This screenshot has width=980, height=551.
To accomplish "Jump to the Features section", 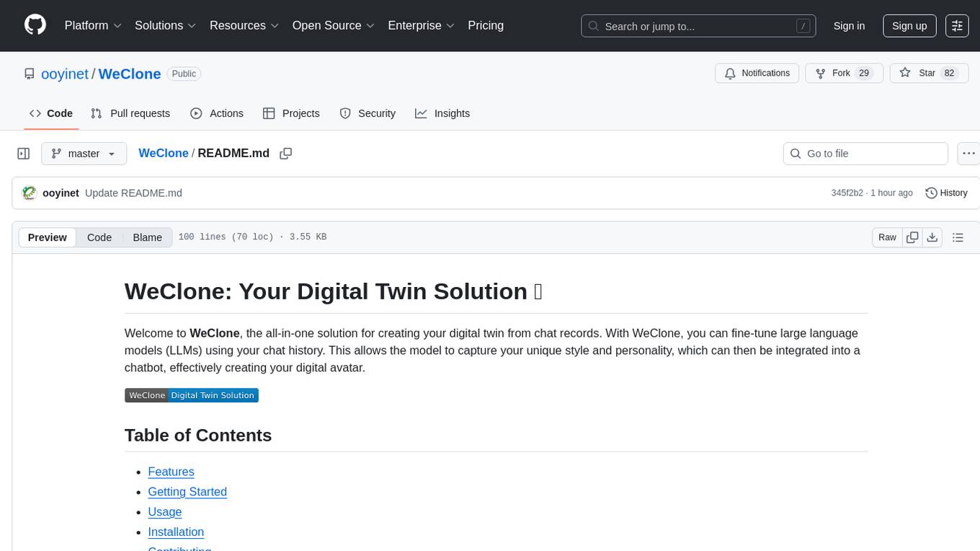I will coord(171,472).
